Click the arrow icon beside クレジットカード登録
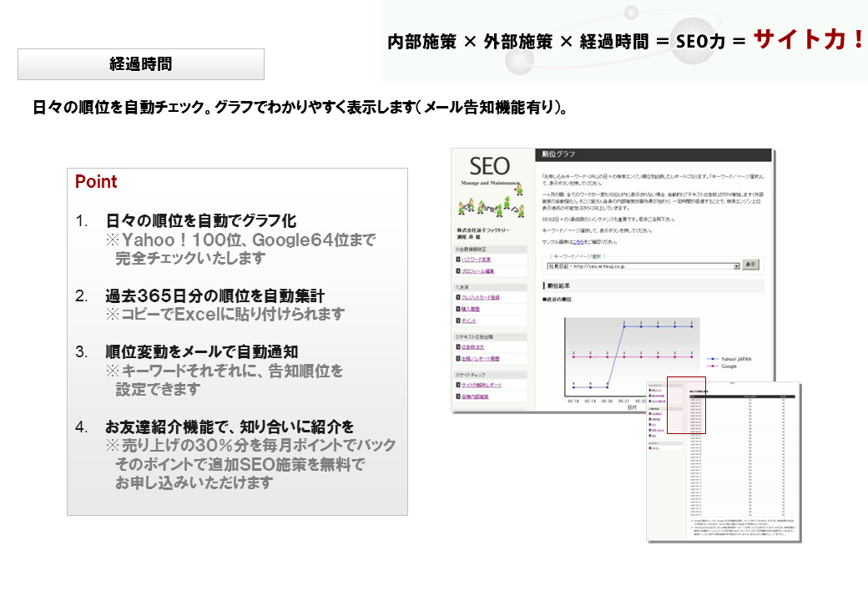The height and width of the screenshot is (601, 868). (x=457, y=297)
